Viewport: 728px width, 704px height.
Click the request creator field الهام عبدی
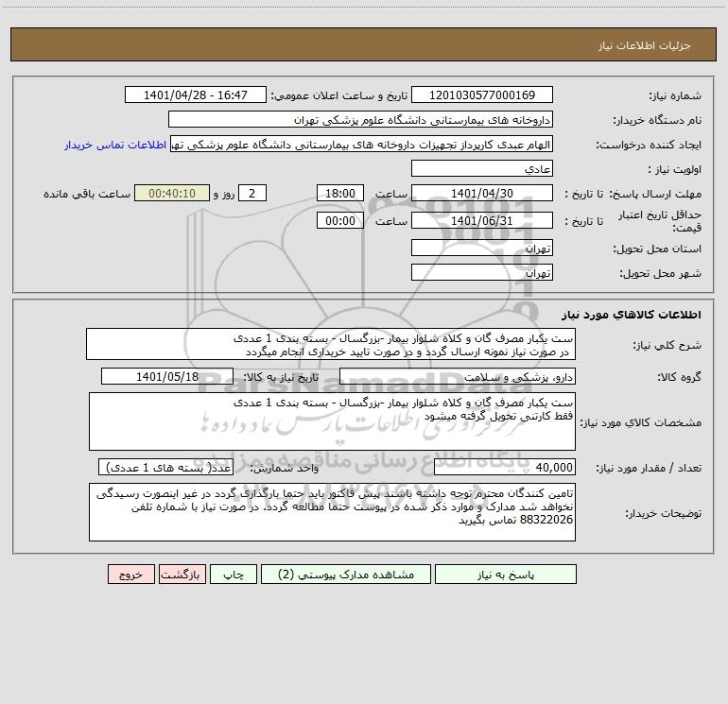(362, 145)
